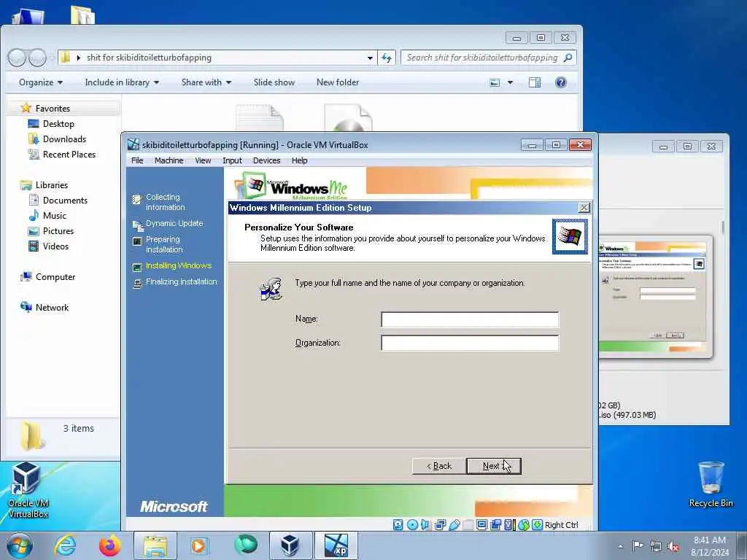Close the Windows Millennium Edition Setup dialog
This screenshot has height=560, width=747.
pyautogui.click(x=584, y=208)
